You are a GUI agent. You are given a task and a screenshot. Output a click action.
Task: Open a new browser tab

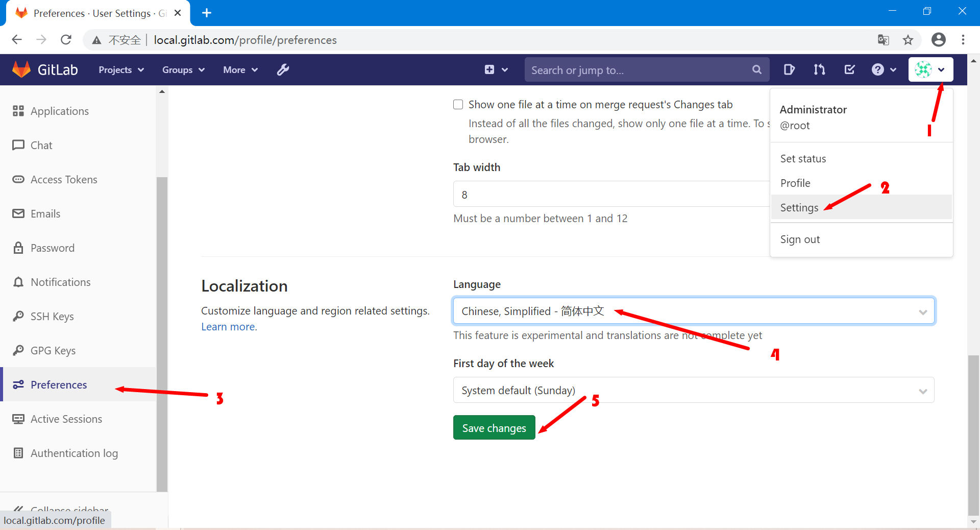[207, 13]
